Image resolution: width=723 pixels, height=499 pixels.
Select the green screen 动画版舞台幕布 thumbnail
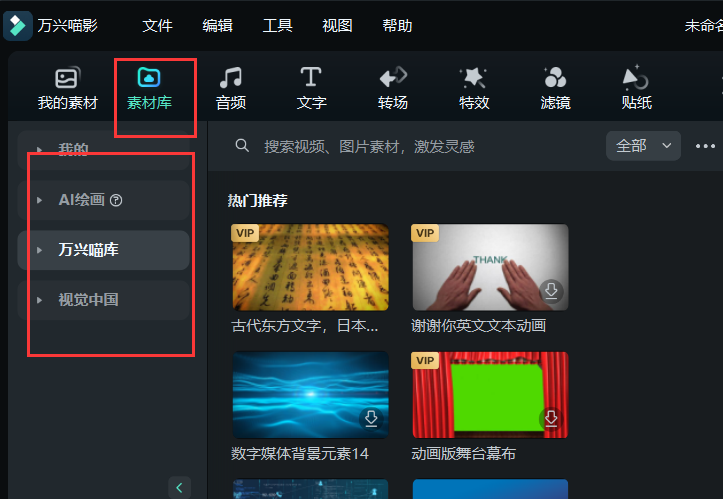[490, 395]
